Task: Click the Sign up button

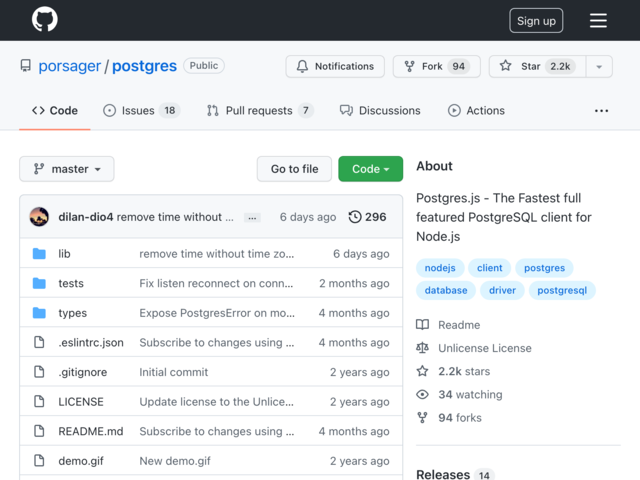Action: [536, 20]
